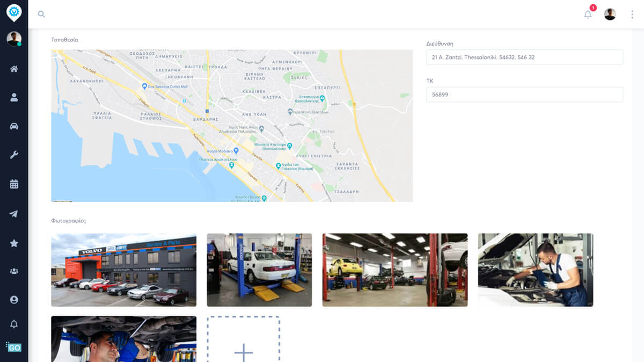644x362 pixels.
Task: Add a new photo using the plus placeholder
Action: 244,352
